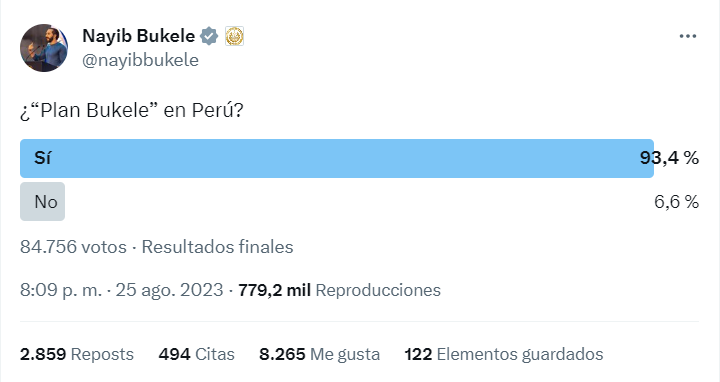Click the blue verified checkmark badge
This screenshot has height=382, width=720.
coord(209,36)
